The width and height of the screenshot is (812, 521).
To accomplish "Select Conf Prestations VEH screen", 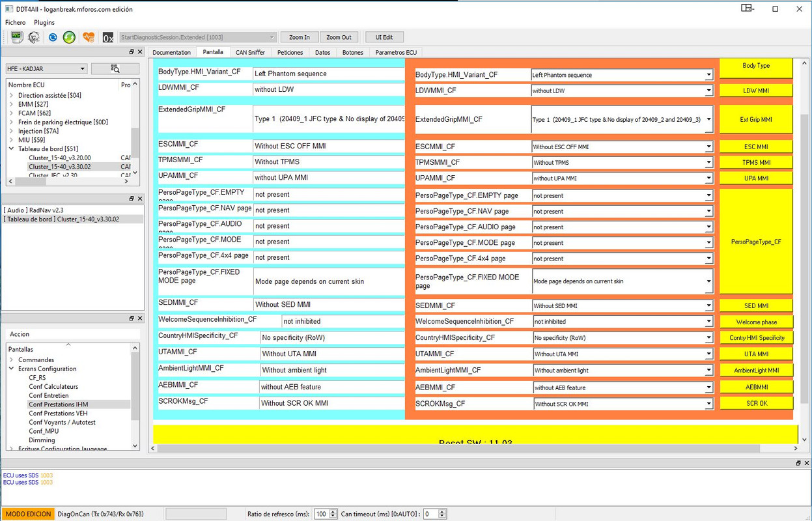I will click(x=58, y=414).
